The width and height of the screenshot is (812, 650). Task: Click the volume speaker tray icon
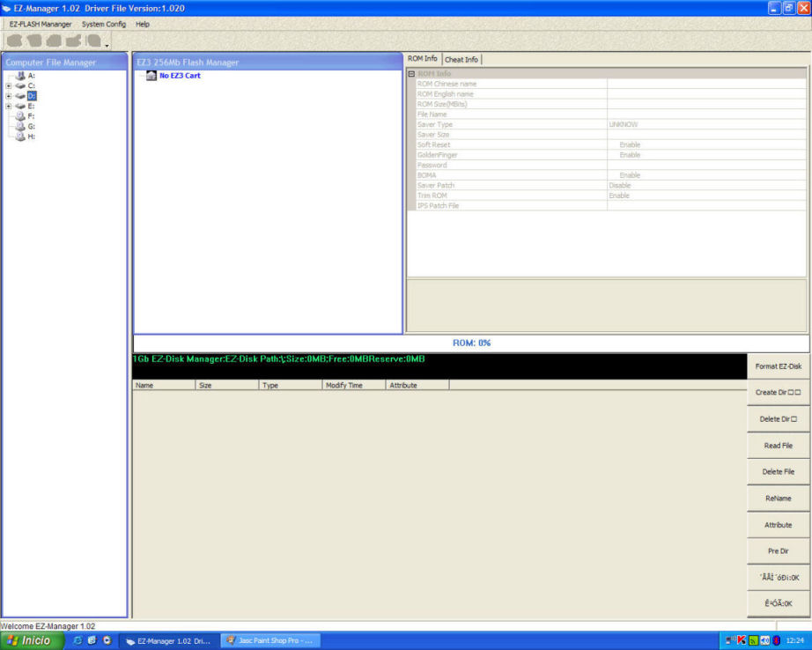coord(764,640)
